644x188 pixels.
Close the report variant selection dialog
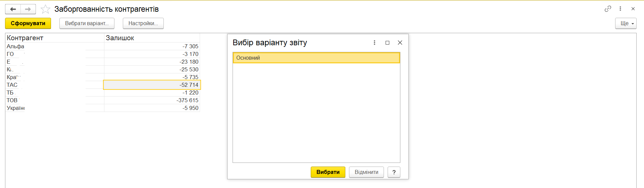pyautogui.click(x=400, y=43)
